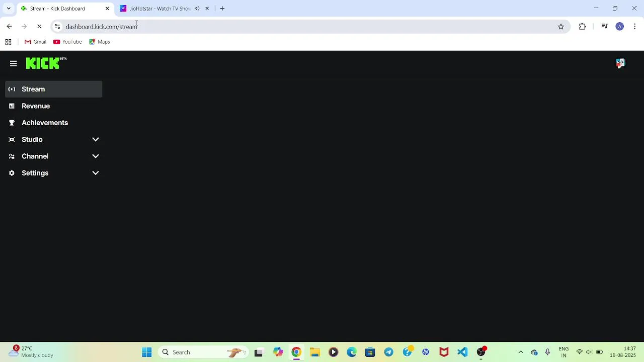Open the weather widget showing 27°C
The image size is (644, 362).
pyautogui.click(x=30, y=352)
